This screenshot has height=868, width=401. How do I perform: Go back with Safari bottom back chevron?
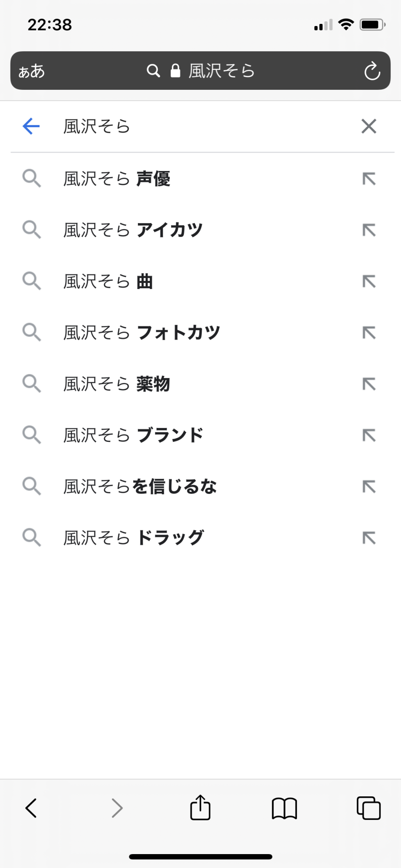[x=31, y=808]
